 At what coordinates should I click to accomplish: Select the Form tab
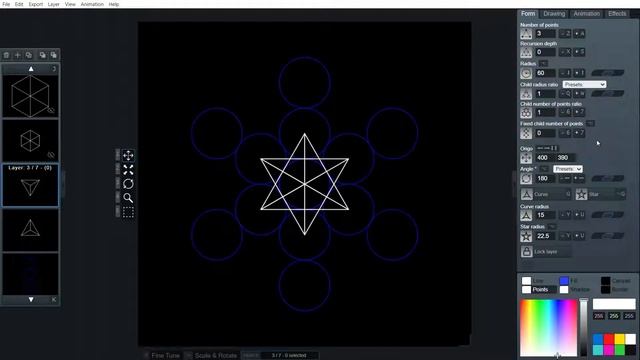528,14
